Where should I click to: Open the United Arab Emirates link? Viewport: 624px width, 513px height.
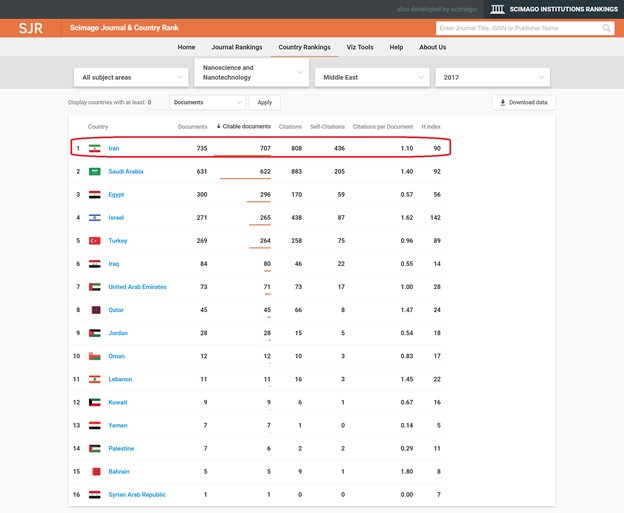coord(137,287)
